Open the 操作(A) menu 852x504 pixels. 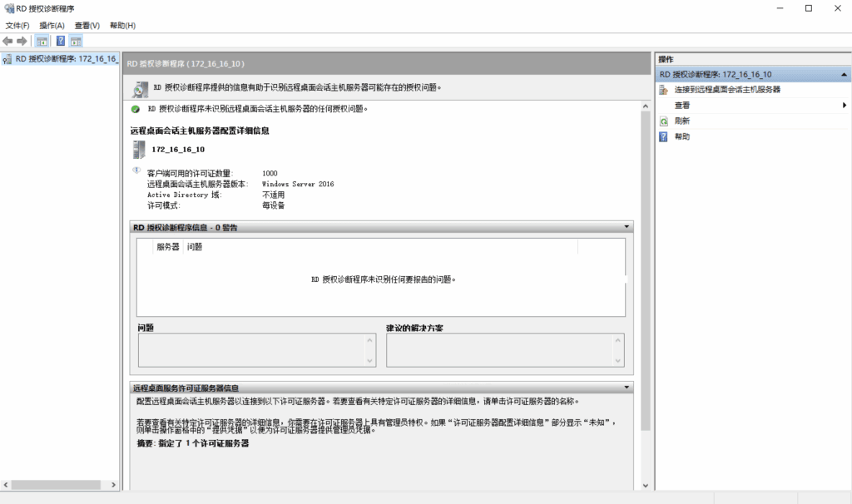click(52, 26)
